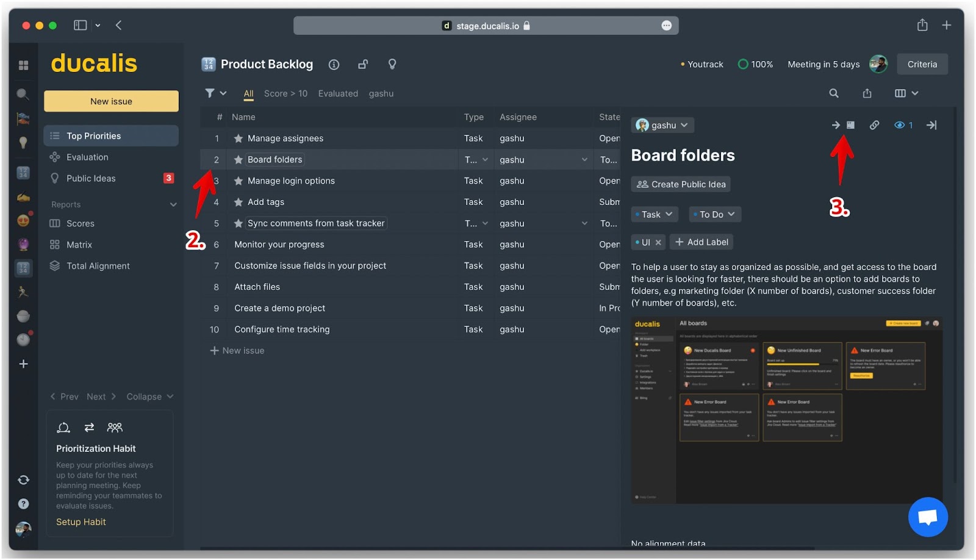Open the chat support bubble
This screenshot has height=560, width=976.
(928, 517)
